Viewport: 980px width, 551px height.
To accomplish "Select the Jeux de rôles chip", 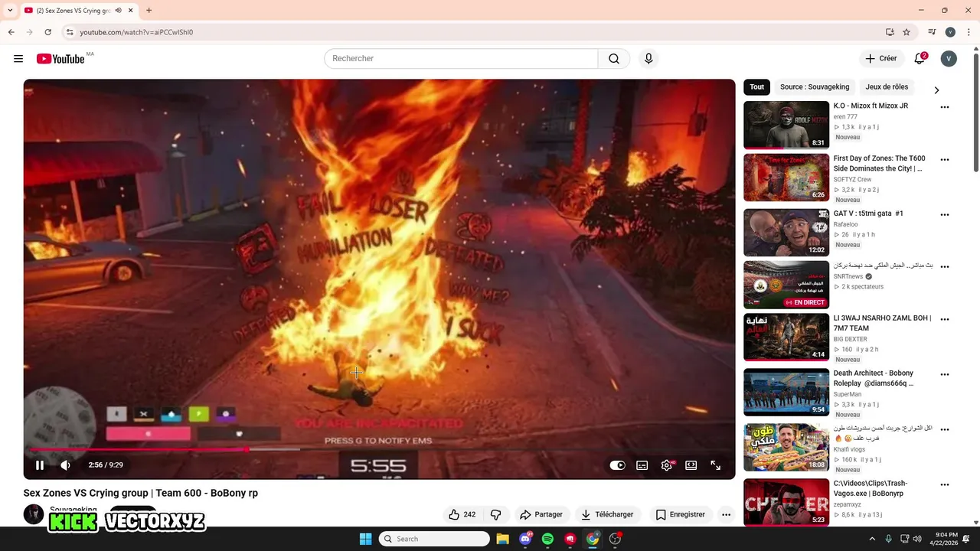I will point(887,87).
